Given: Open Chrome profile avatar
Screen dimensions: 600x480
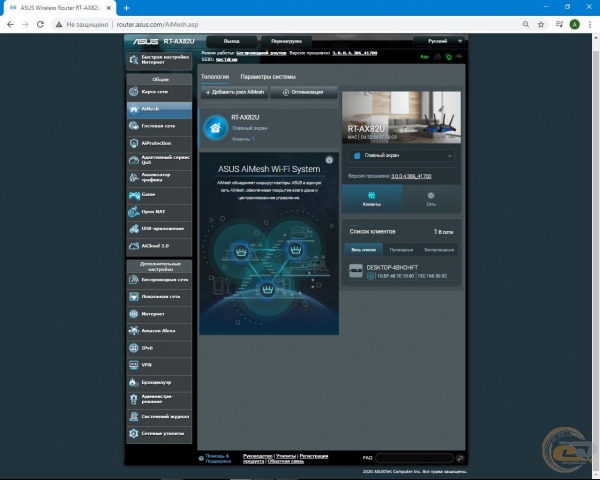Looking at the screenshot, I should (574, 24).
